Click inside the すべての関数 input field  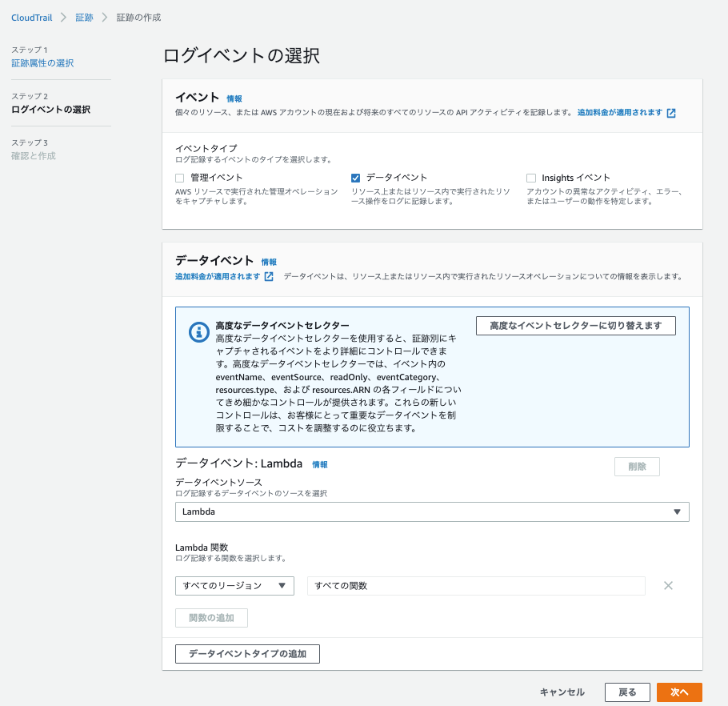[x=476, y=586]
